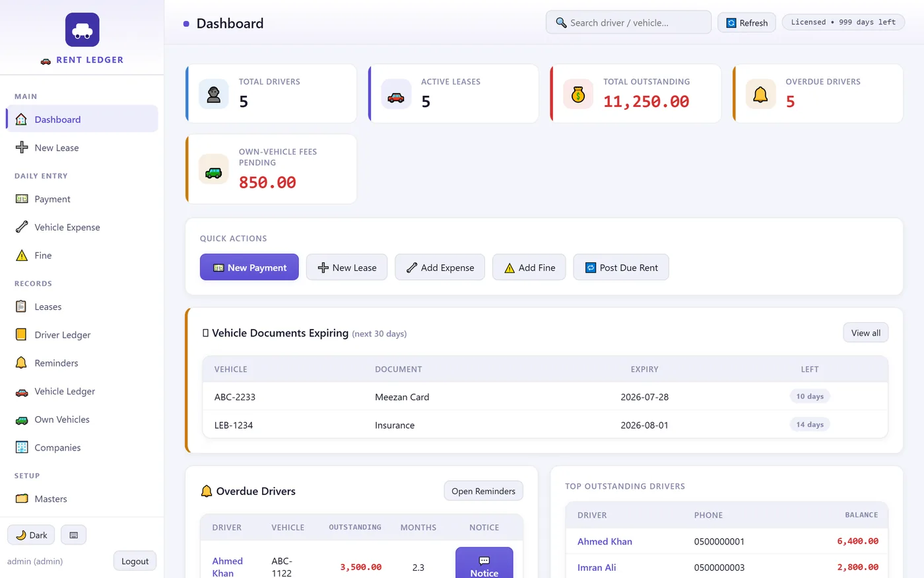The image size is (924, 578).
Task: Open the Masters setup page
Action: pos(82,499)
